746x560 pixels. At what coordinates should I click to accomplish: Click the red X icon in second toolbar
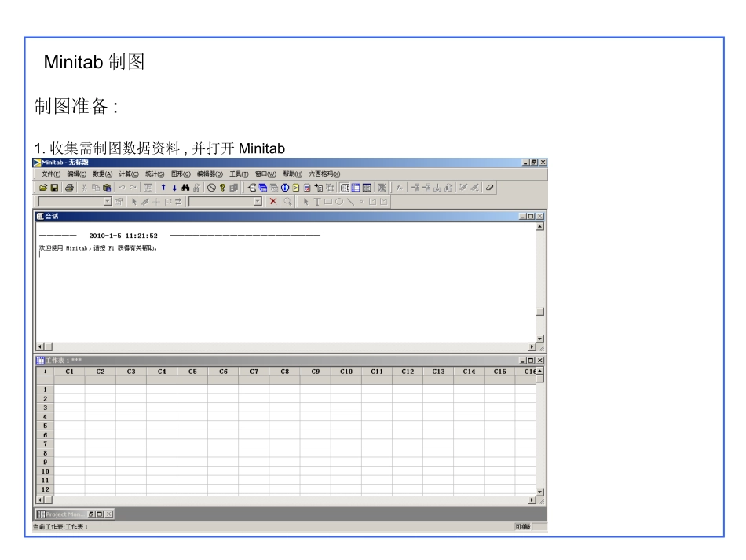coord(273,202)
